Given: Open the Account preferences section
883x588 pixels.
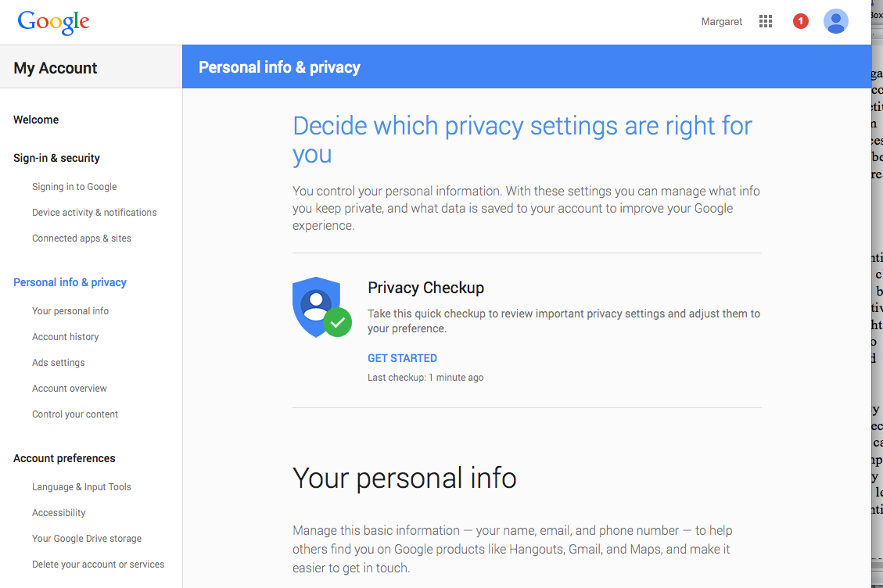Looking at the screenshot, I should click(x=64, y=458).
